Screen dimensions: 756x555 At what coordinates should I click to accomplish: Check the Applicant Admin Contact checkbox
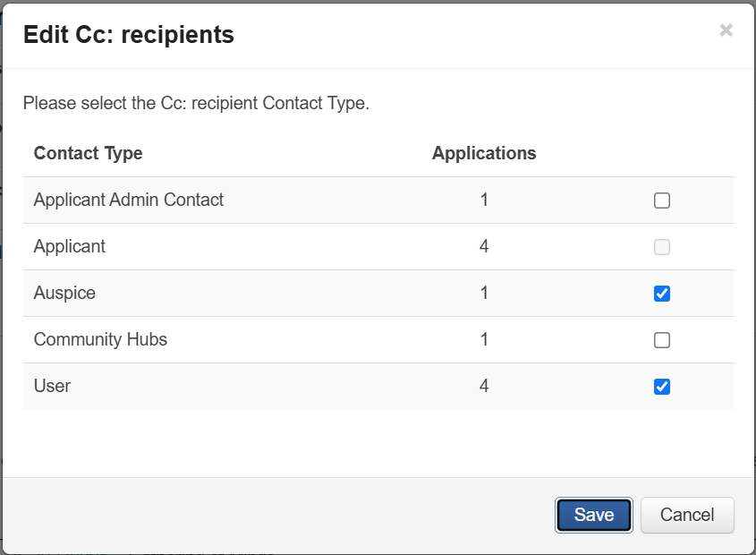coord(662,201)
